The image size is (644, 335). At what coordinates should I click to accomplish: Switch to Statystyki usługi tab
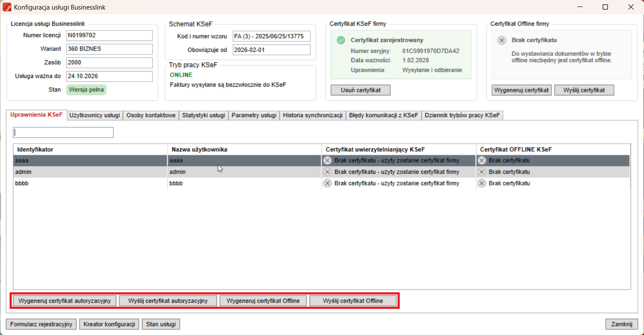coord(203,115)
